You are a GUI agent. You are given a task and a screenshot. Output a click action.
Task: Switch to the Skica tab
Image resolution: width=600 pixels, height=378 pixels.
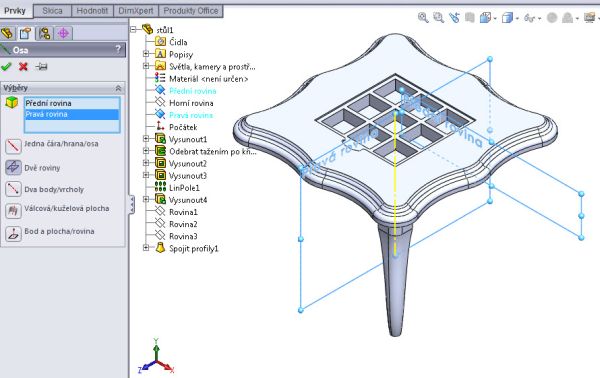[52, 11]
